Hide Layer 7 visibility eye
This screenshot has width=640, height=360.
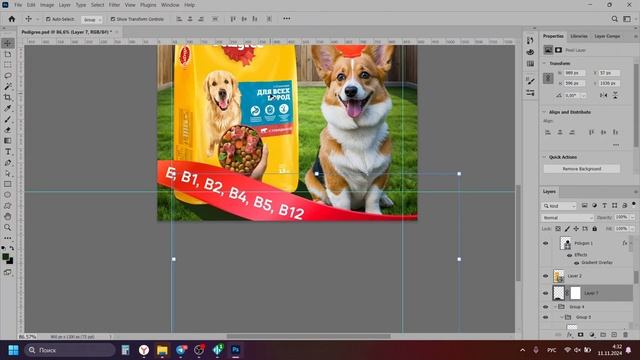[546, 293]
